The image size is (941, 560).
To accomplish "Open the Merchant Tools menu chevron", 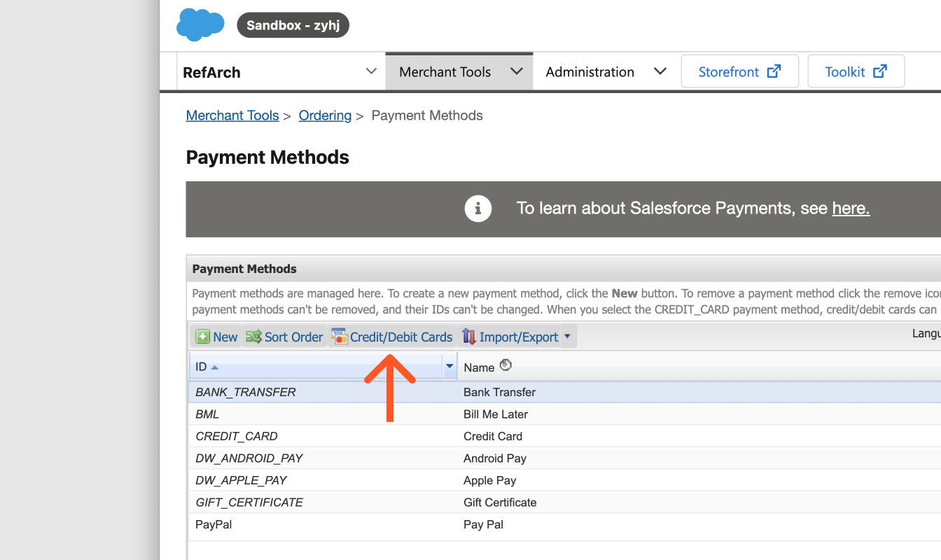I will coord(517,71).
